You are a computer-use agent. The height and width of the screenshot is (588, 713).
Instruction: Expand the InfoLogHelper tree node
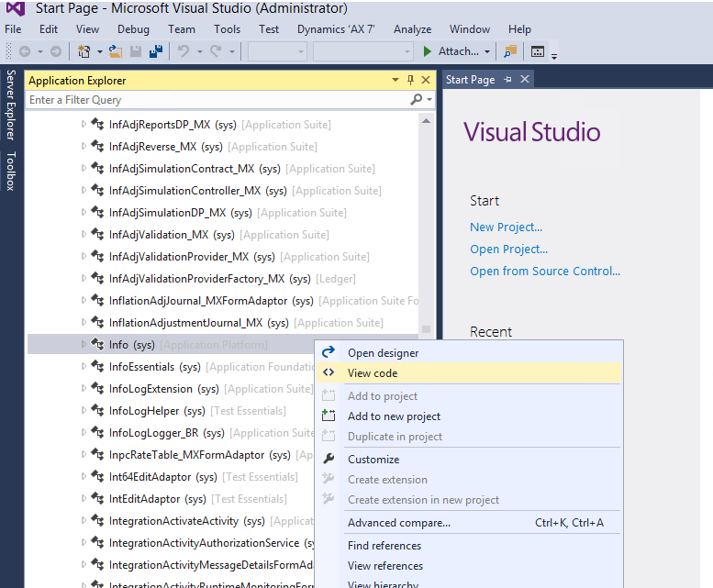84,411
